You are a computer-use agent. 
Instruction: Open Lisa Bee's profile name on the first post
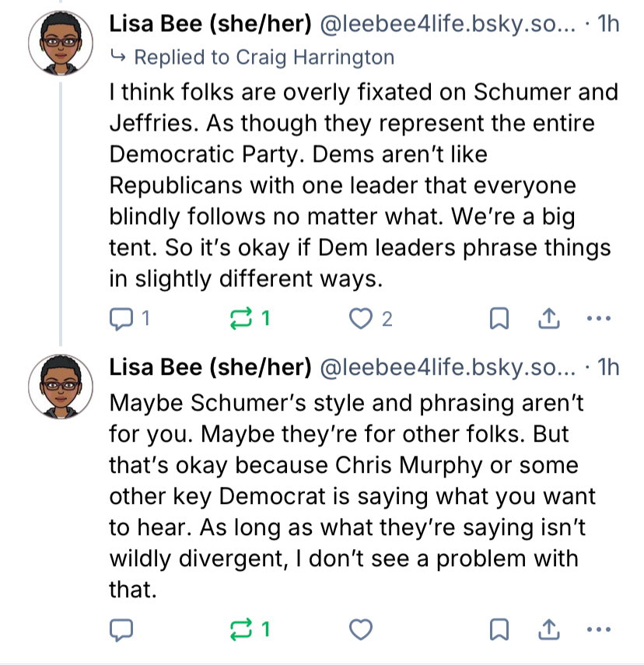tap(211, 24)
